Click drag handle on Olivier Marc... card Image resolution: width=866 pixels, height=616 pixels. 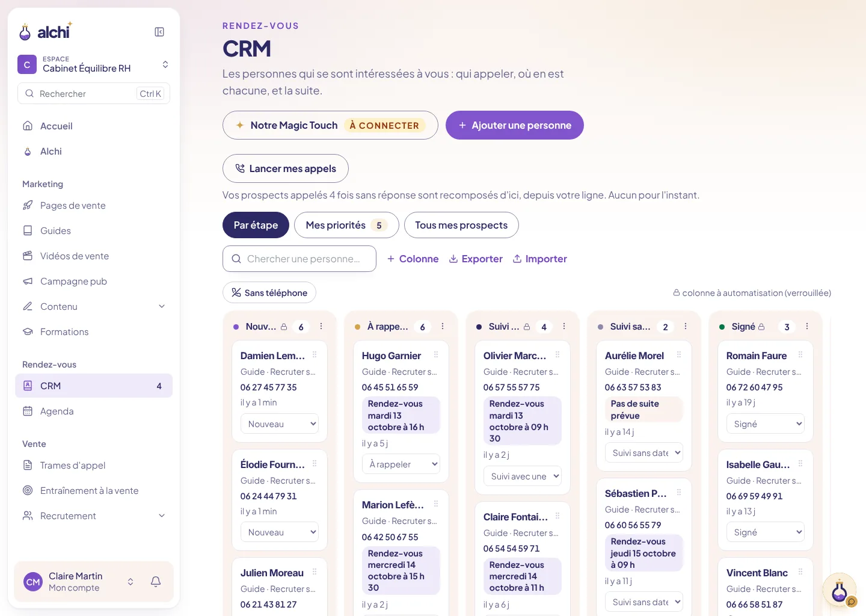tap(557, 355)
